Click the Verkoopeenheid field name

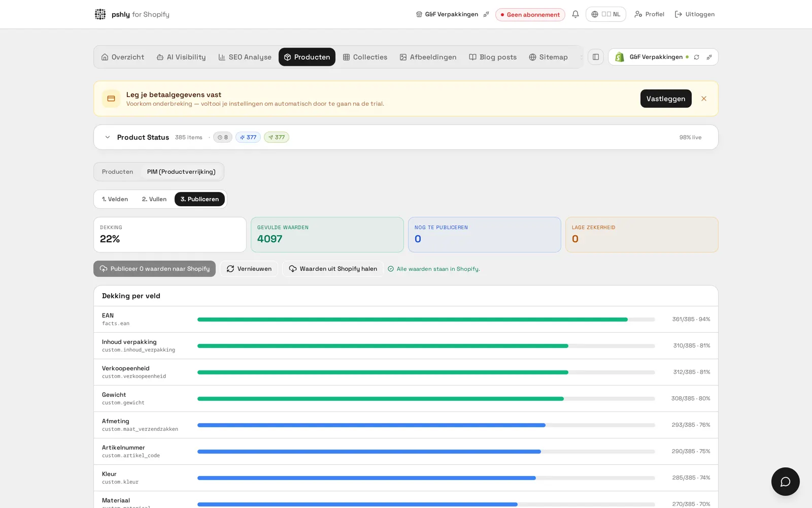[126, 368]
